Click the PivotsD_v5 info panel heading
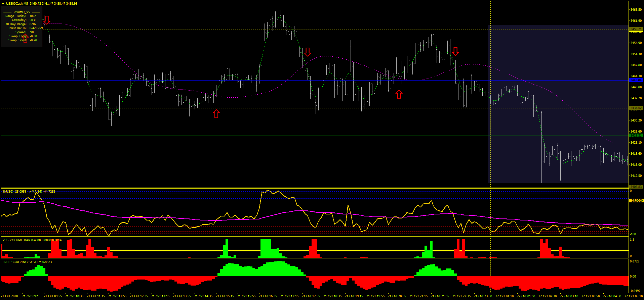This screenshot has height=300, width=644. pyautogui.click(x=22, y=12)
